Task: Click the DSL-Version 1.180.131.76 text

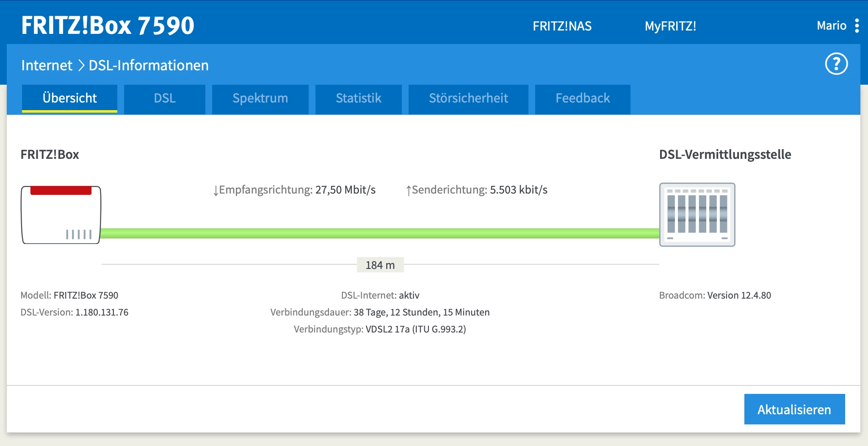Action: point(75,313)
